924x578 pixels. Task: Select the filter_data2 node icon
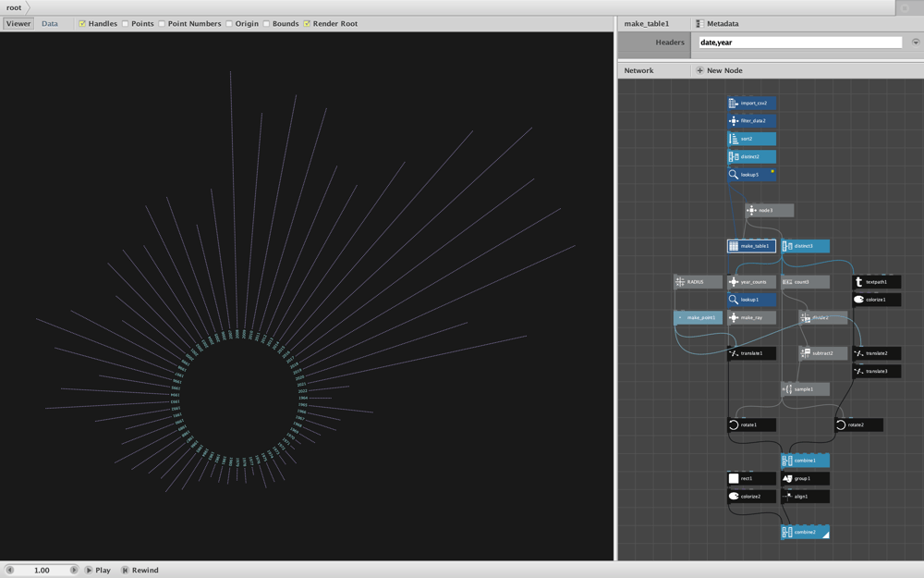coord(733,121)
